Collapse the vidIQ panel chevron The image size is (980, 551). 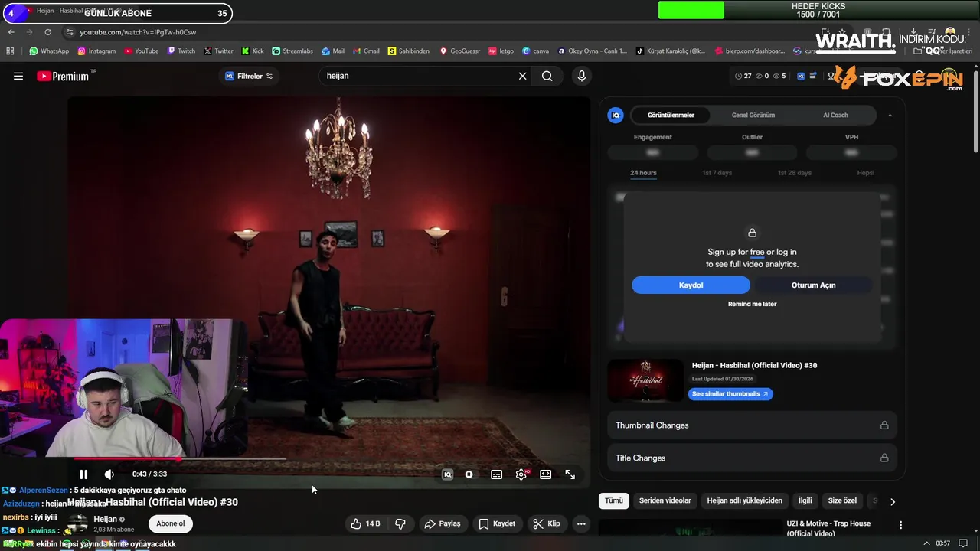tap(890, 115)
